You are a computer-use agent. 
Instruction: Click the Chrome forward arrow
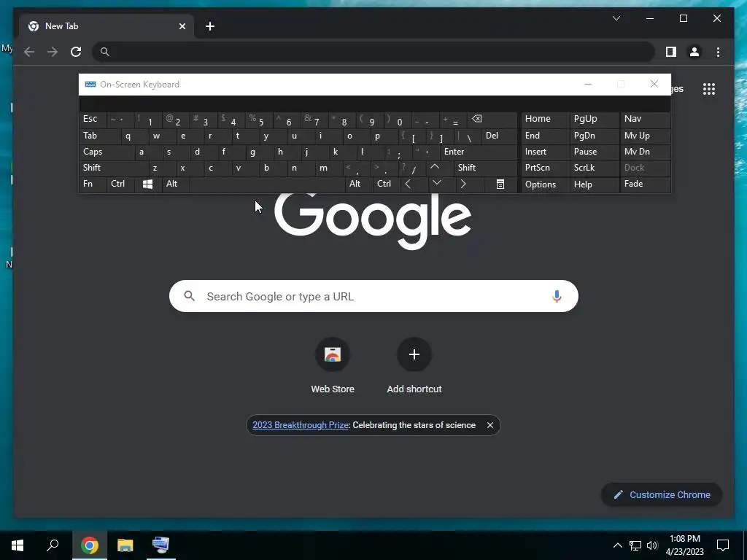coord(53,52)
